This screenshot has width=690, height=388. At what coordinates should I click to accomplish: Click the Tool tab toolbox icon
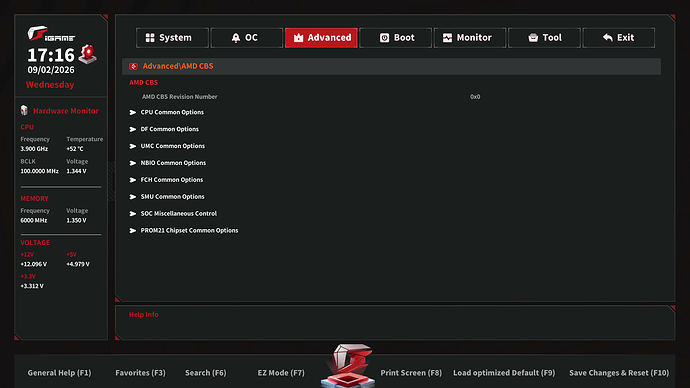533,38
